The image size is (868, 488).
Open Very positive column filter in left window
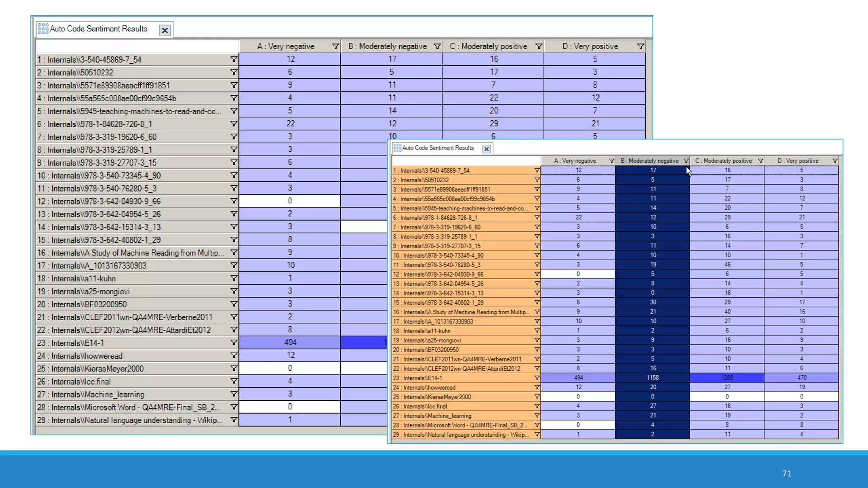pyautogui.click(x=640, y=46)
